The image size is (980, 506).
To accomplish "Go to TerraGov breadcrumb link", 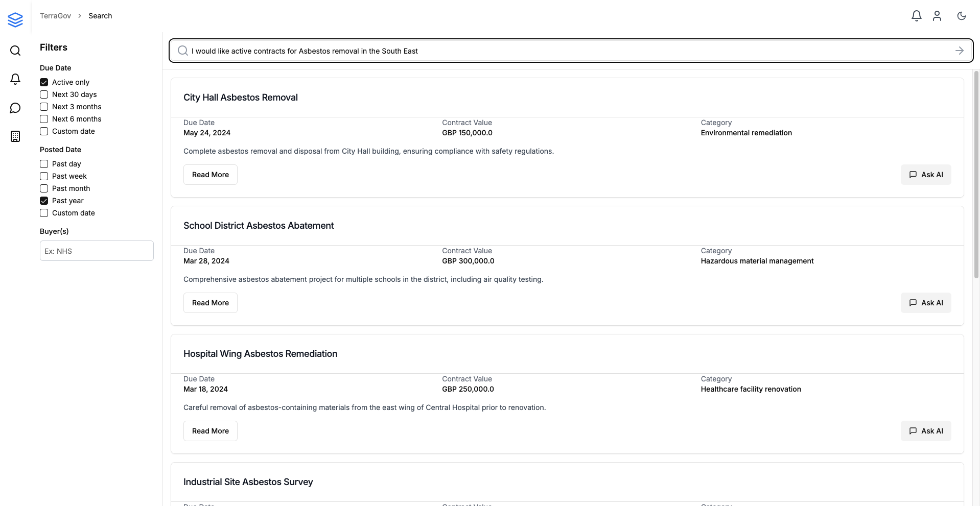I will point(55,16).
